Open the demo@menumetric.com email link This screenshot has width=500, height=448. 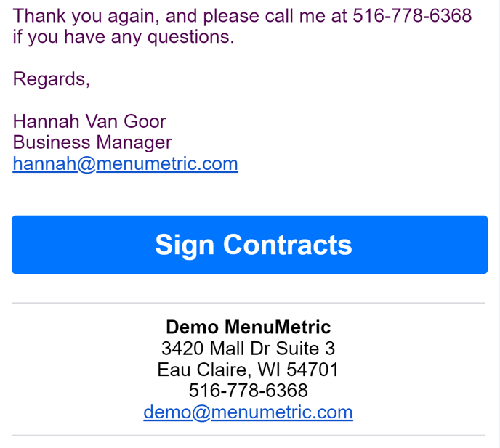[248, 412]
